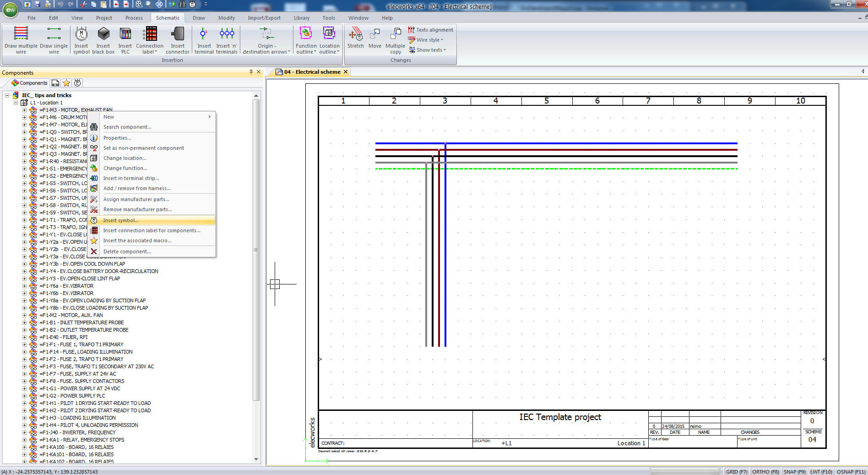Open the Import/Export tab
Image resolution: width=868 pixels, height=475 pixels.
pos(264,18)
